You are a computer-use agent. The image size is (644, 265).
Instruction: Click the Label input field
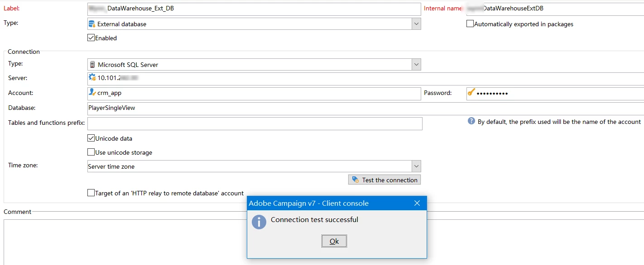[254, 9]
